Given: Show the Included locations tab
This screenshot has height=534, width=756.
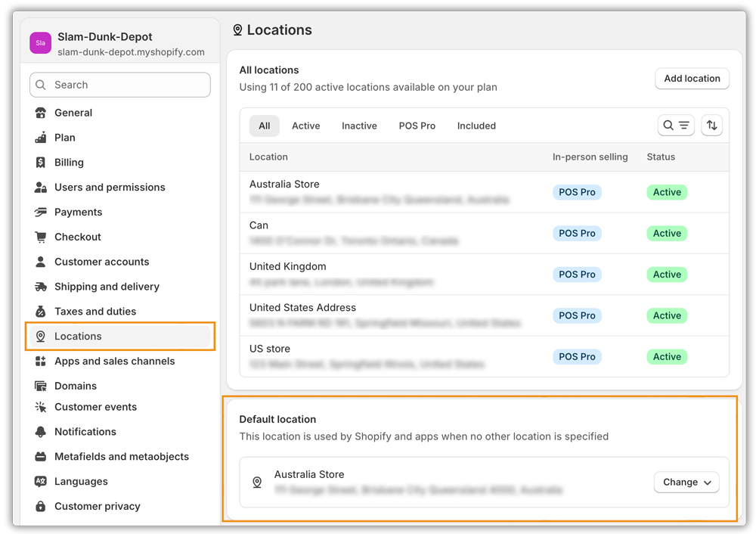Looking at the screenshot, I should [476, 126].
